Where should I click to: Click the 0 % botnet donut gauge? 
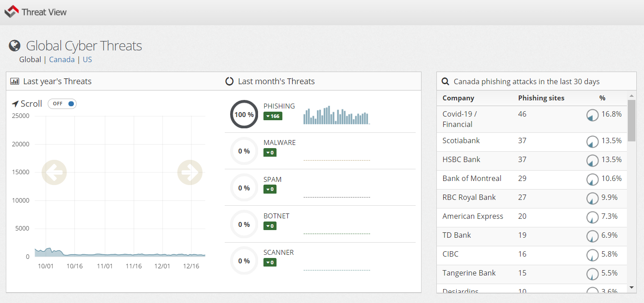point(244,224)
